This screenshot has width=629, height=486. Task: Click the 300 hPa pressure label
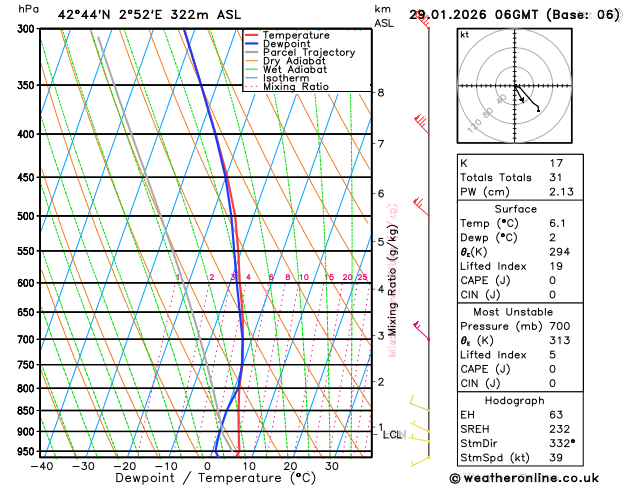[28, 29]
